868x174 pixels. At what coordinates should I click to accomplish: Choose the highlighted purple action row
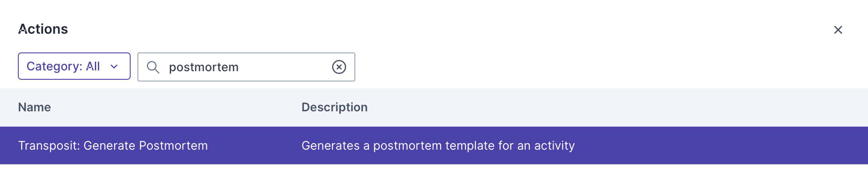pyautogui.click(x=434, y=145)
